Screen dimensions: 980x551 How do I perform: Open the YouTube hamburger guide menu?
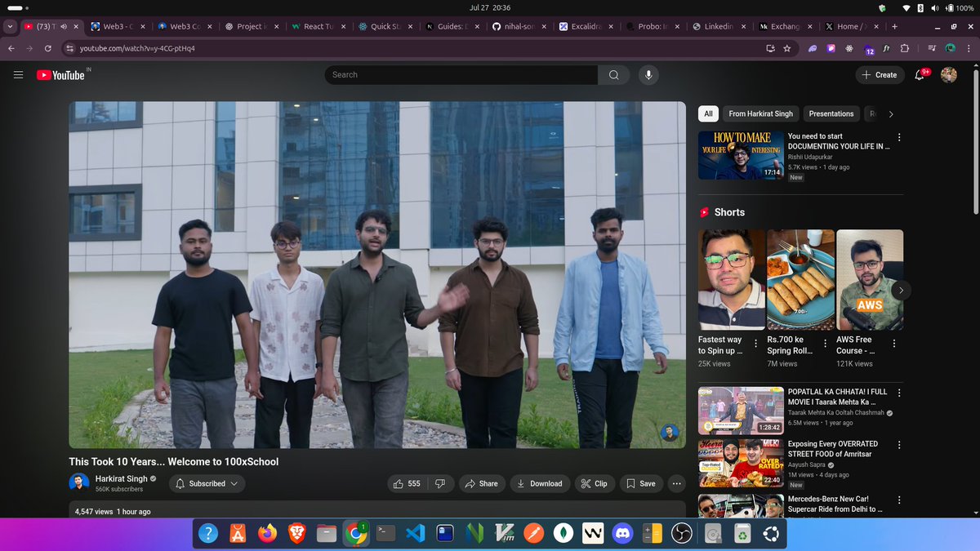tap(18, 75)
